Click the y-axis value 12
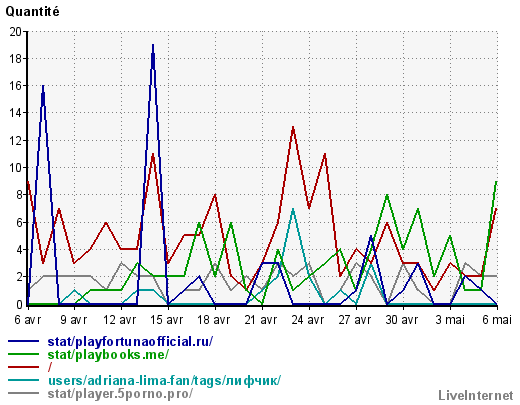The image size is (520, 405). (x=16, y=141)
